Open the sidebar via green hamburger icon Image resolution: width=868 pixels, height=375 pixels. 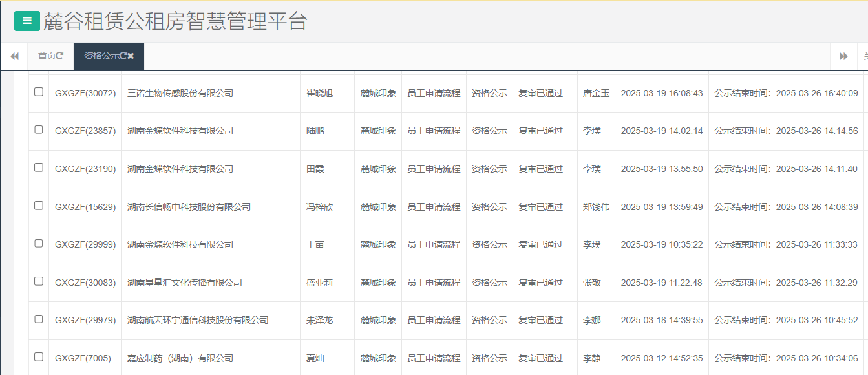pos(26,20)
